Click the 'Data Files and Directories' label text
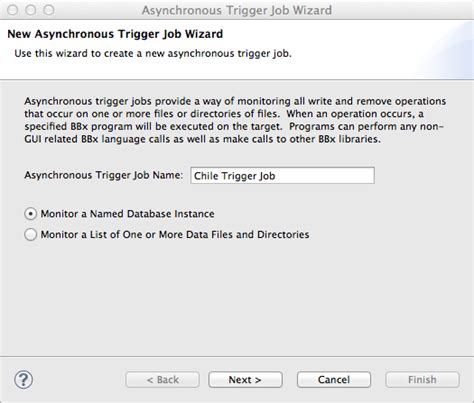 click(248, 234)
